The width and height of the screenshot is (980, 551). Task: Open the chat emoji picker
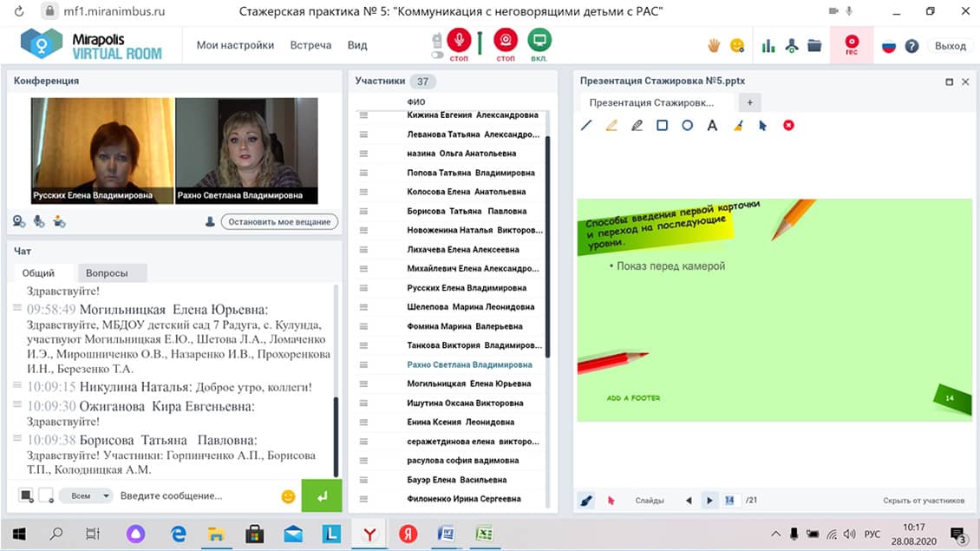[288, 496]
